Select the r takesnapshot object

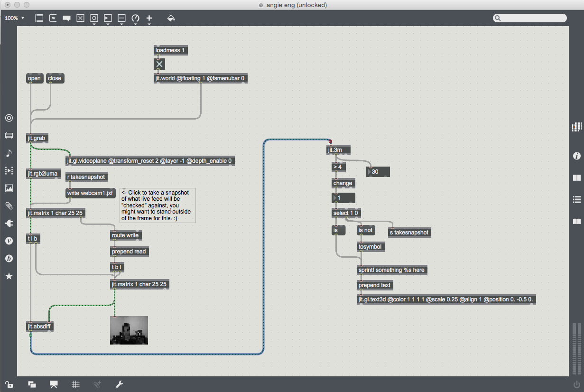click(x=86, y=177)
